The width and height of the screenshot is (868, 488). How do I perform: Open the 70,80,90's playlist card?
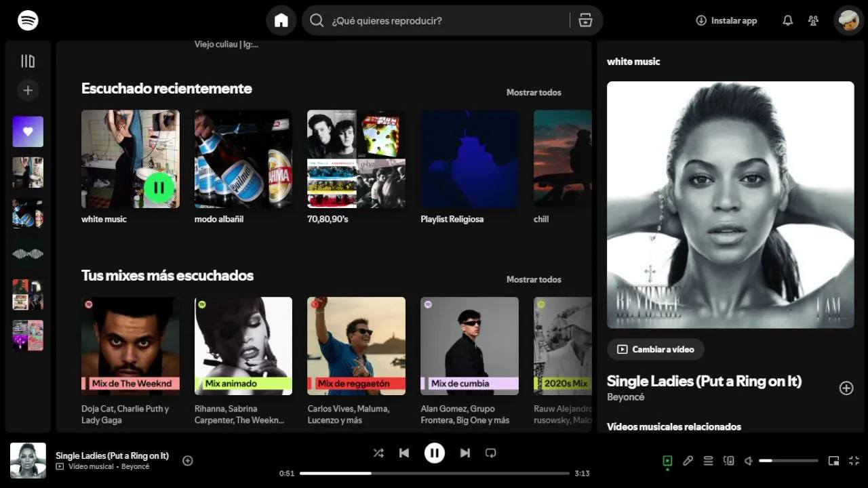point(356,167)
